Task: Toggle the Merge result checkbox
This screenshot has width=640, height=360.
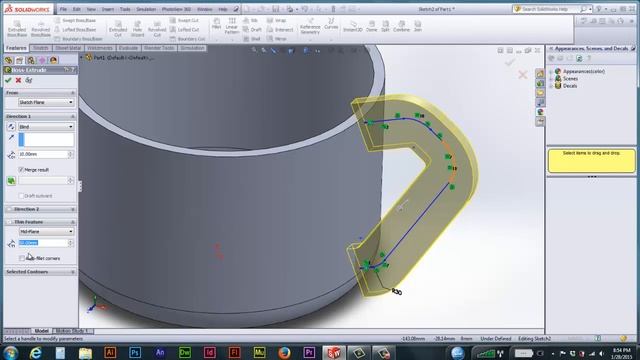Action: [x=21, y=169]
